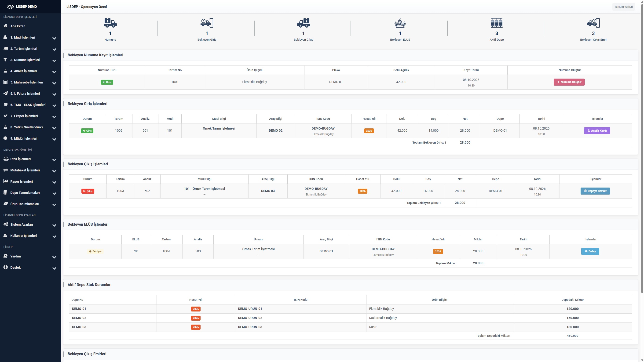Click the Numune truck icon in summary
This screenshot has height=362, width=644.
coord(110,23)
